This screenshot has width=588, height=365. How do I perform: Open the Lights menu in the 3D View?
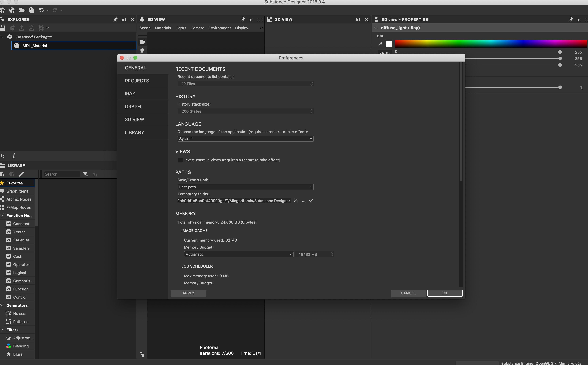tap(181, 28)
